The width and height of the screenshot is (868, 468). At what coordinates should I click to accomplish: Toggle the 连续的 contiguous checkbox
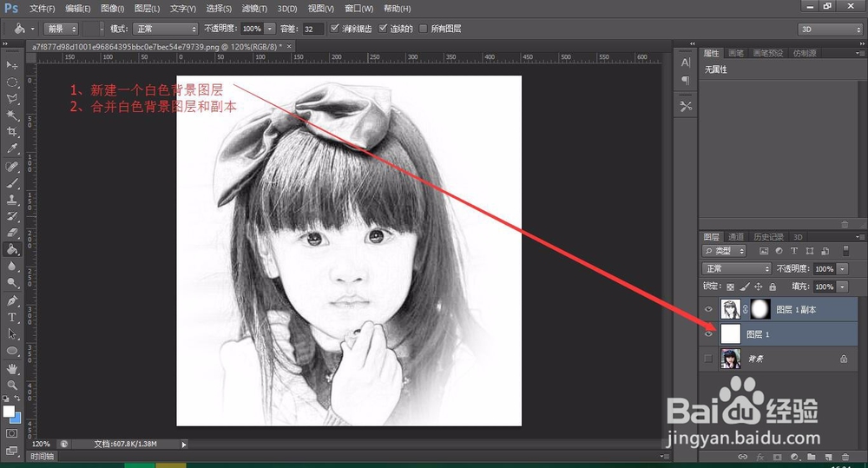click(x=383, y=29)
